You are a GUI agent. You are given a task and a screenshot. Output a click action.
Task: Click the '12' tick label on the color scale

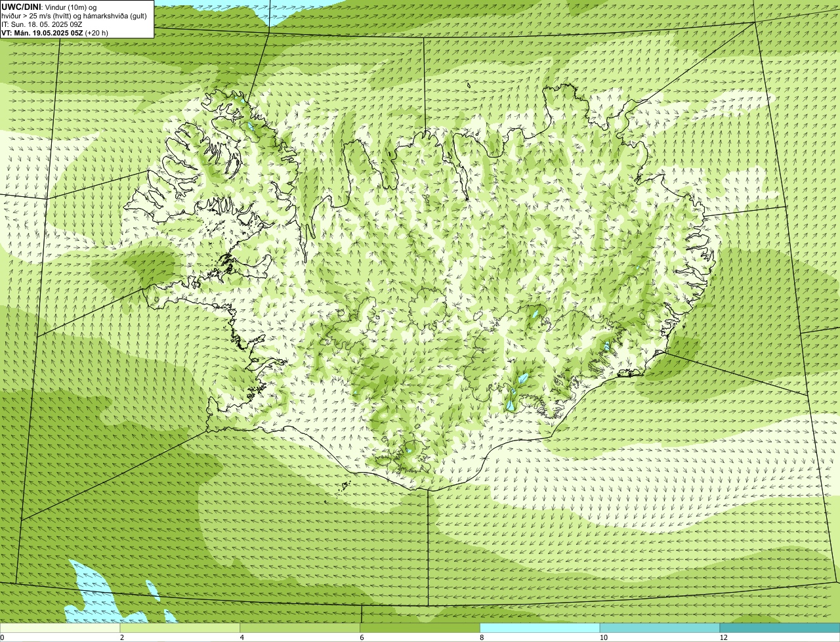pos(724,637)
